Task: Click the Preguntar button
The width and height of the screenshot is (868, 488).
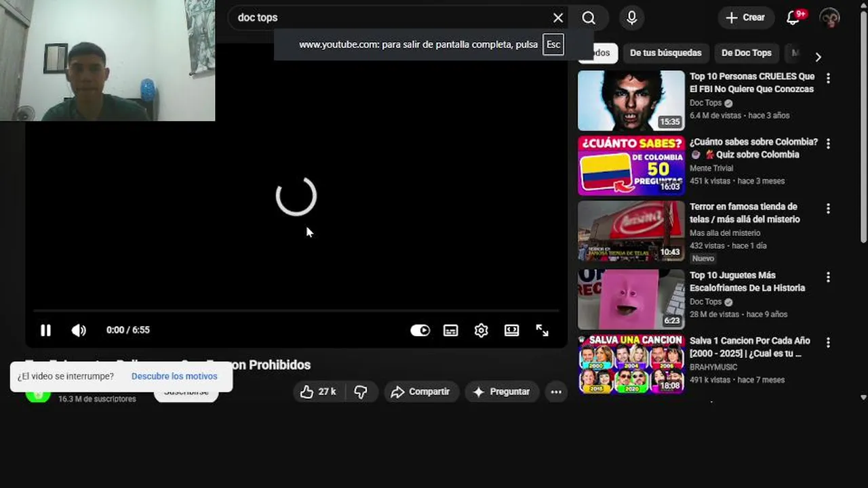Action: (502, 392)
